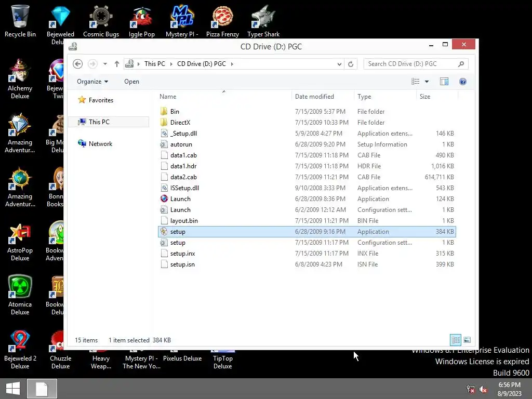
Task: Open more view options dropdown arrow
Action: 427,82
